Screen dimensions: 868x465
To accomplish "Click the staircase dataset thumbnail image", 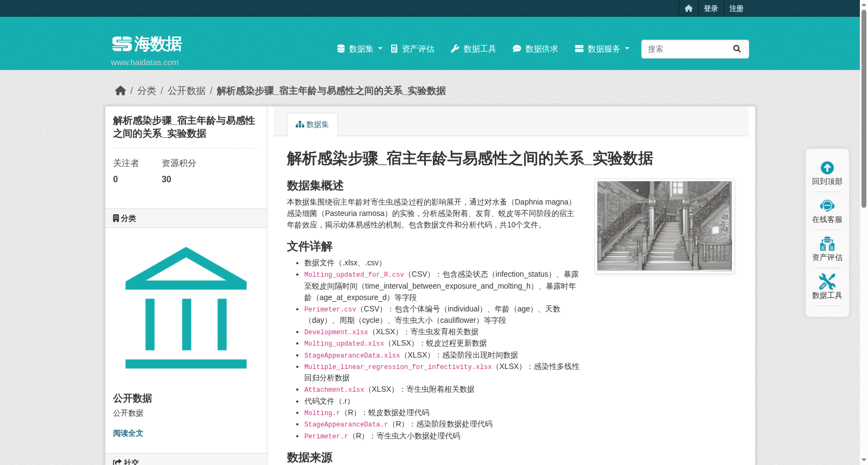I will pyautogui.click(x=665, y=226).
